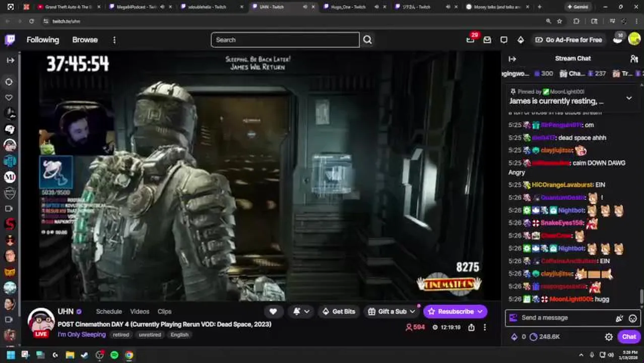644x363 pixels.
Task: Reload the page in the browser
Action: tap(31, 21)
